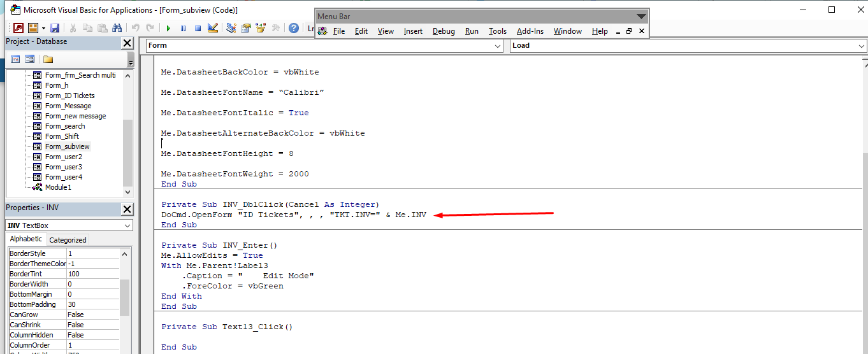868x354 pixels.
Task: Open VBA Help with the question mark icon
Action: [293, 28]
